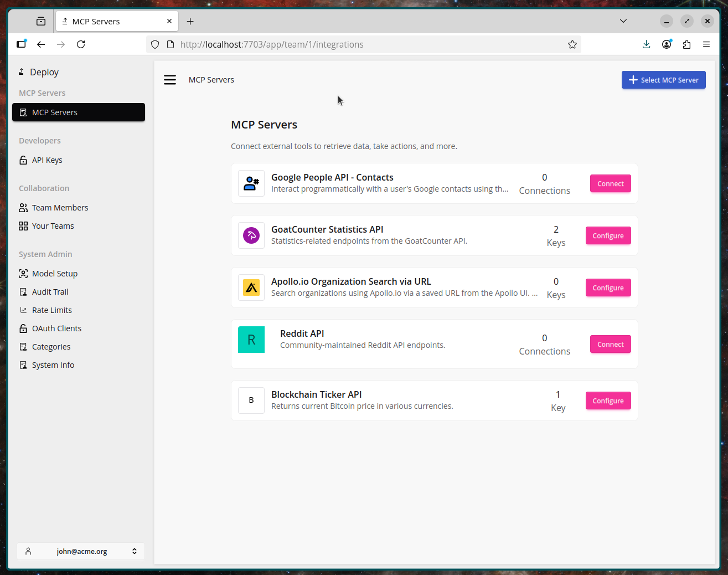Expand the hamburger menu beside MCP Servers title
Viewport: 728px width, 575px height.
pyautogui.click(x=170, y=80)
